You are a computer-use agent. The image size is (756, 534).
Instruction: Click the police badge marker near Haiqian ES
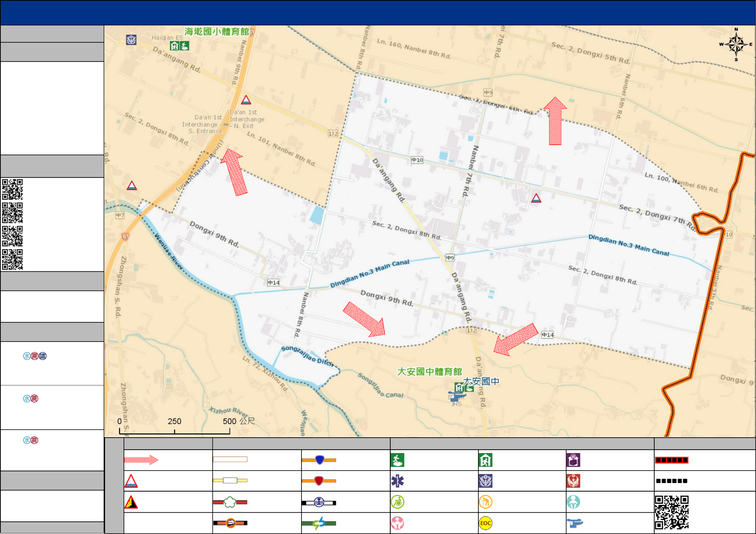[x=131, y=40]
